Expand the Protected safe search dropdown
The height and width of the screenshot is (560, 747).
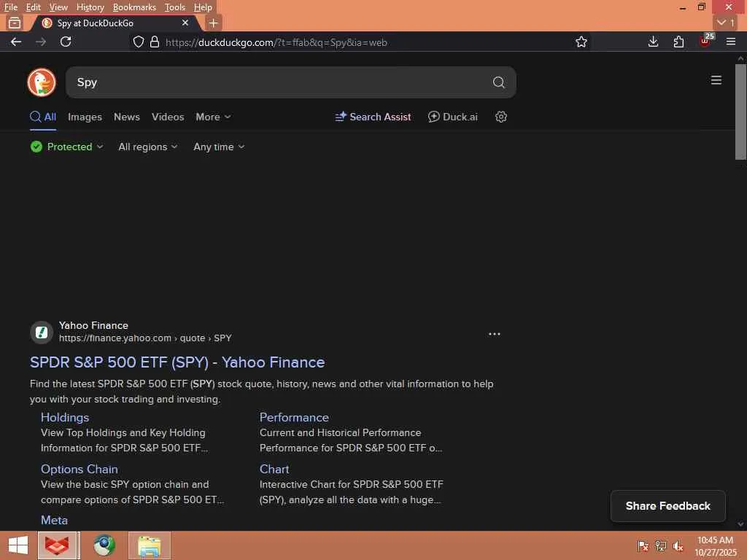pos(66,147)
